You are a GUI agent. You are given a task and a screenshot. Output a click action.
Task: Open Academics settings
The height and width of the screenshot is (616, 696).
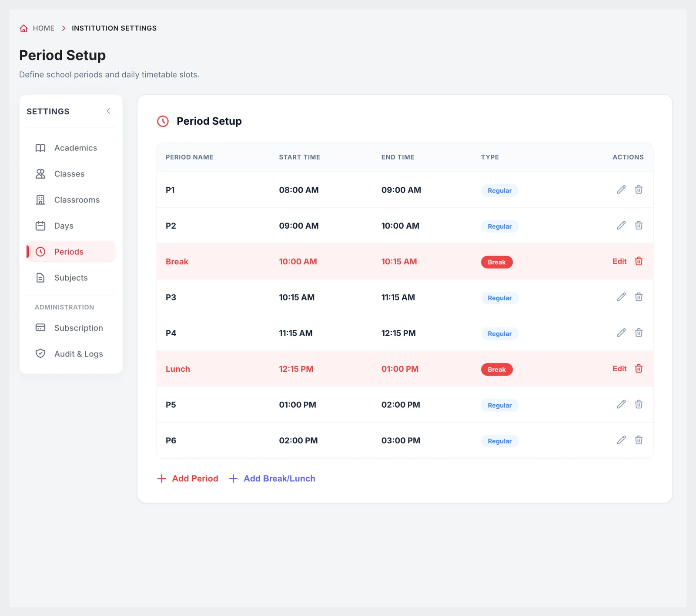tap(71, 148)
